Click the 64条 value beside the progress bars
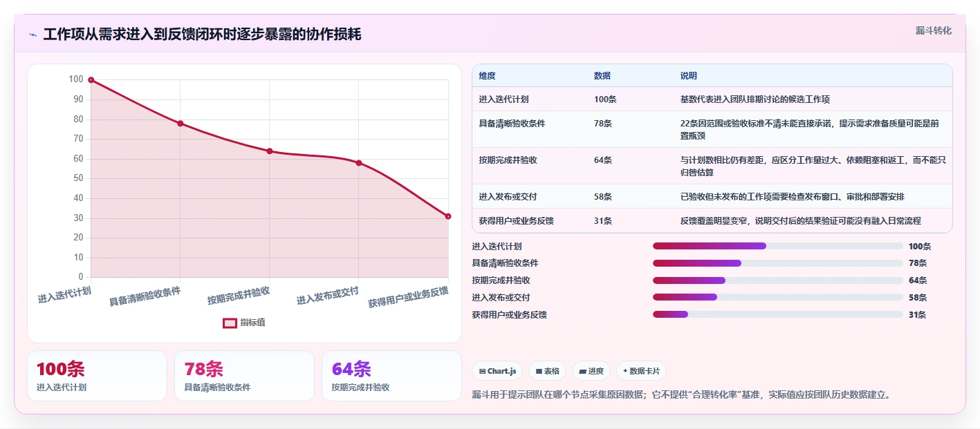 [x=918, y=280]
